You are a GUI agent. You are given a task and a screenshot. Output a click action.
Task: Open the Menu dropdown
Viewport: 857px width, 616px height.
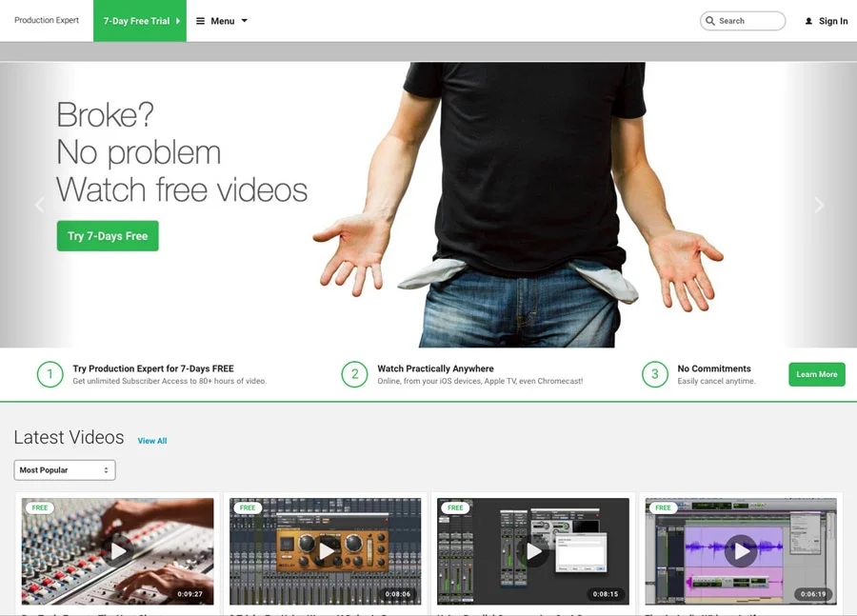tap(222, 21)
